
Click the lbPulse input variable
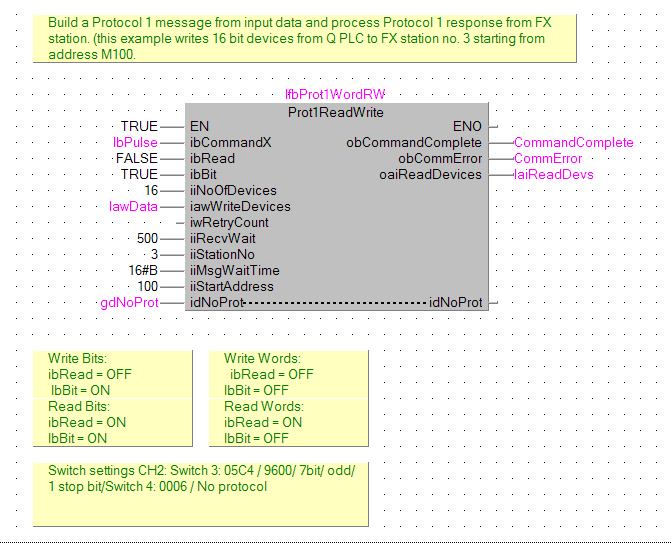tap(135, 142)
